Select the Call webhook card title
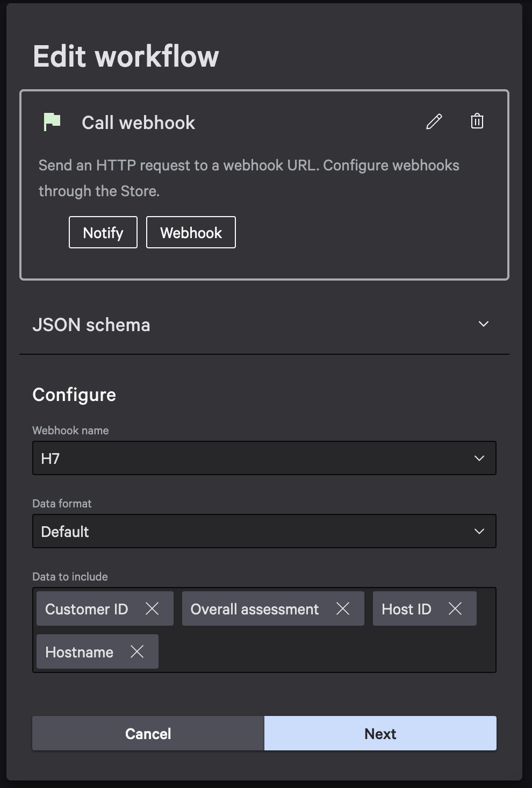This screenshot has width=532, height=788. (x=138, y=123)
